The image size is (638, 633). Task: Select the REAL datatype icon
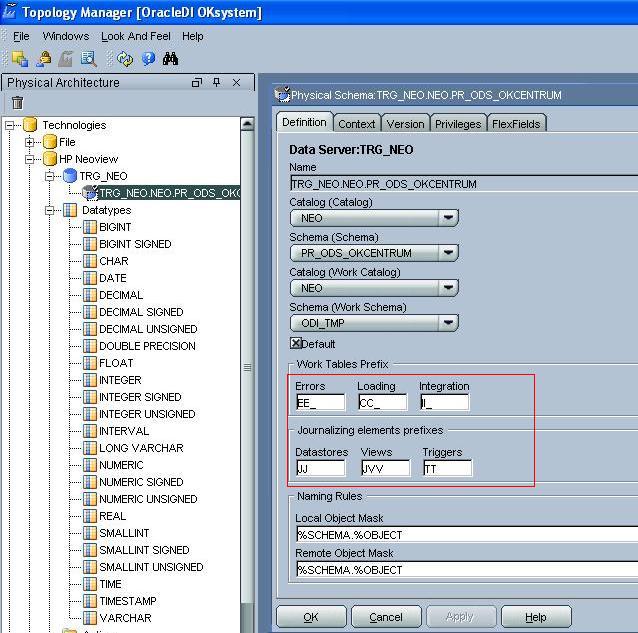tap(90, 516)
